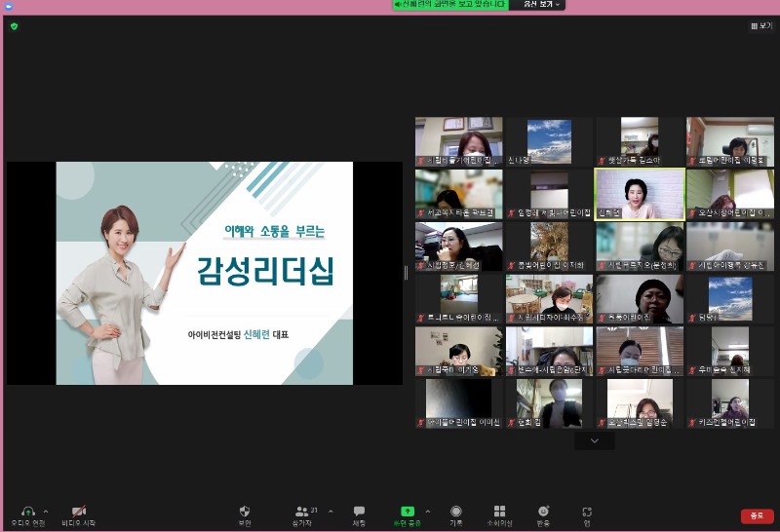The image size is (780, 532).
Task: Open the 옵션 보기 view options menu
Action: (542, 5)
